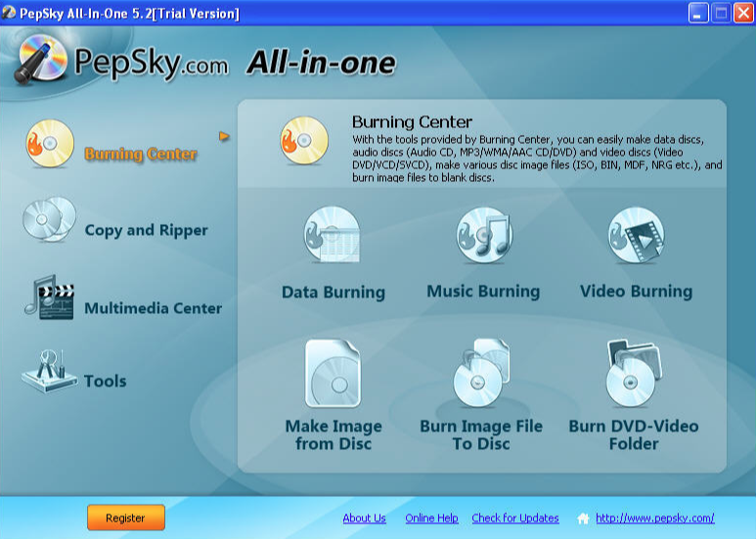Open the Copy and Ripper section

(146, 231)
